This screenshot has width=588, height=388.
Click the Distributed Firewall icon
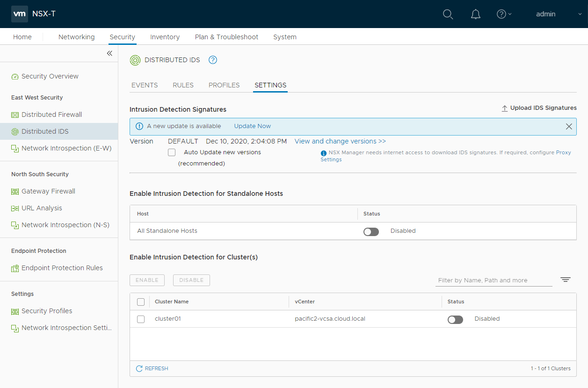coord(15,115)
